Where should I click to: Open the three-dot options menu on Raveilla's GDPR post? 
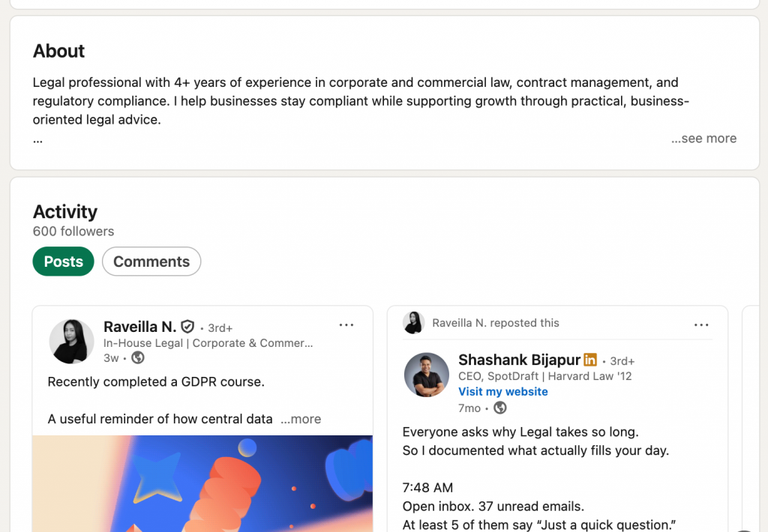pos(346,324)
